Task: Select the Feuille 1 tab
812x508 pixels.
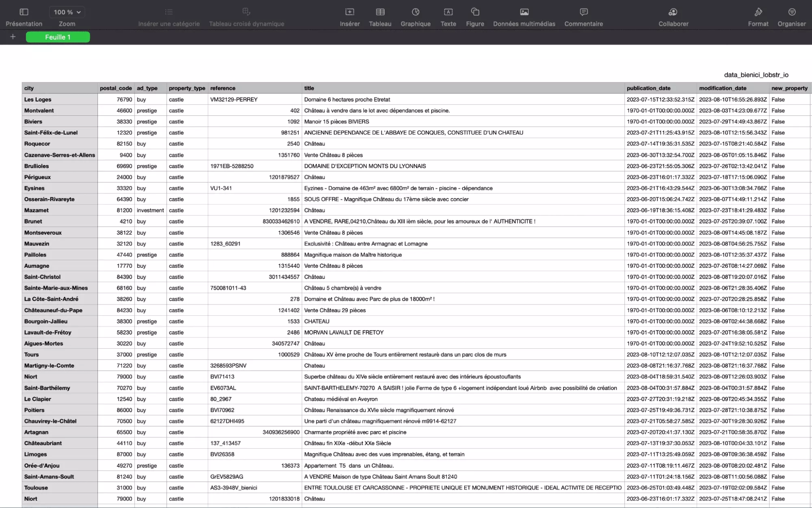Action: [x=58, y=37]
